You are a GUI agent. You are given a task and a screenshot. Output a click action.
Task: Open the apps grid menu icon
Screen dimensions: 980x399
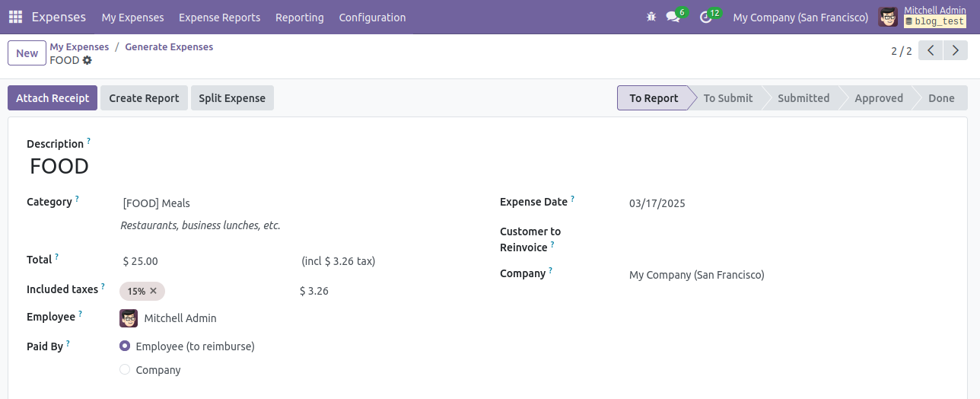click(x=15, y=17)
